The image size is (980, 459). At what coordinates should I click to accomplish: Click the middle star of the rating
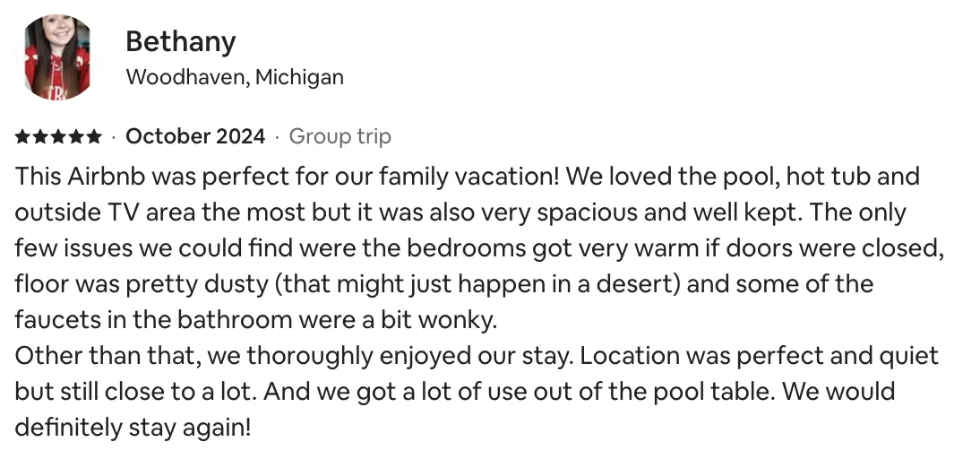click(x=58, y=136)
